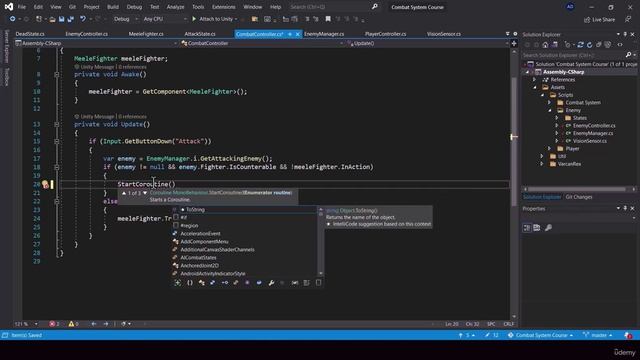Click the Undo arrow icon
Viewport: 640px width, 360px height.
tap(83, 19)
